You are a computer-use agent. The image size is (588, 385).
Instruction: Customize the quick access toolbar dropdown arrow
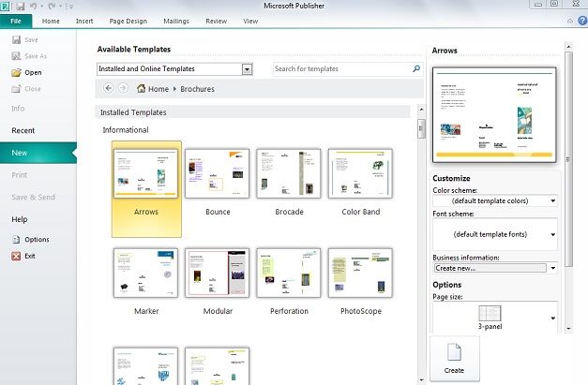(x=69, y=6)
